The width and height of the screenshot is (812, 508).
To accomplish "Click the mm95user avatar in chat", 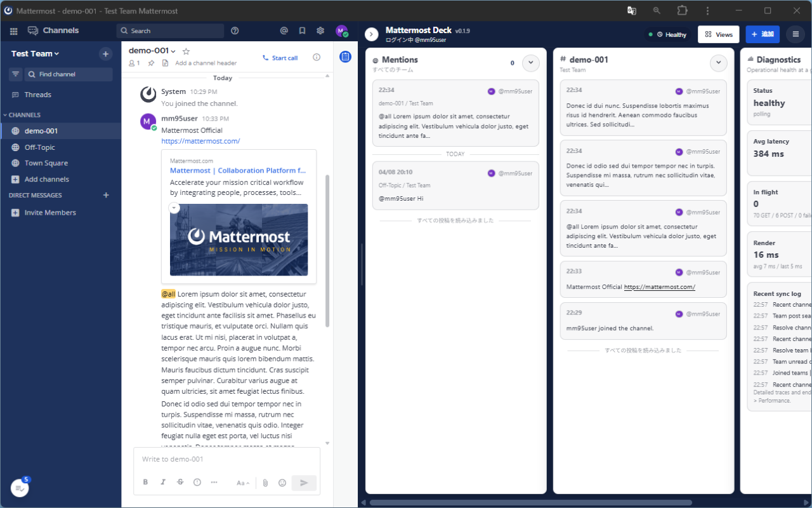I will pyautogui.click(x=148, y=121).
